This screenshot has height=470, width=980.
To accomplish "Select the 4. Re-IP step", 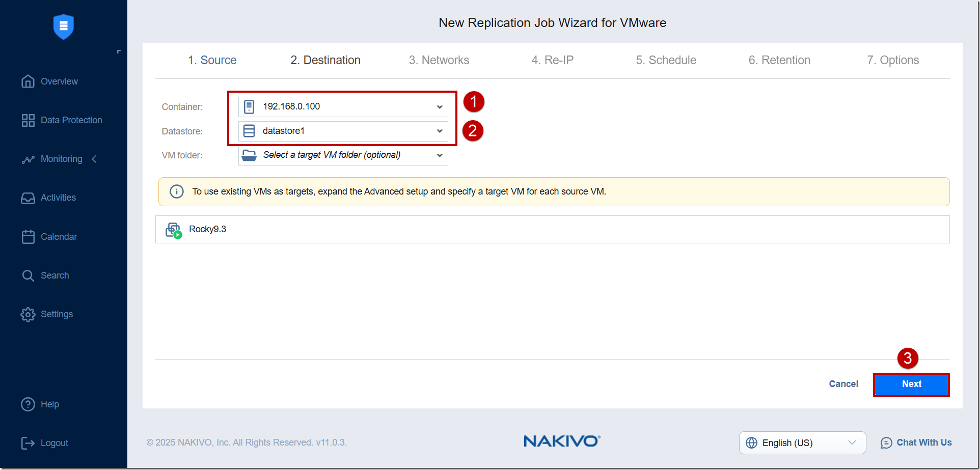I will (553, 60).
